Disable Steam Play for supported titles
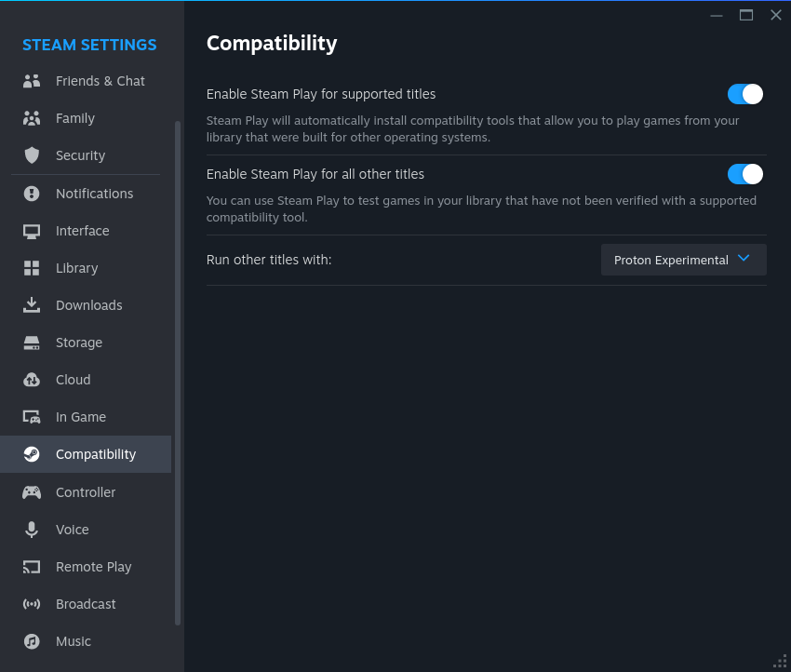791x672 pixels. click(x=744, y=94)
